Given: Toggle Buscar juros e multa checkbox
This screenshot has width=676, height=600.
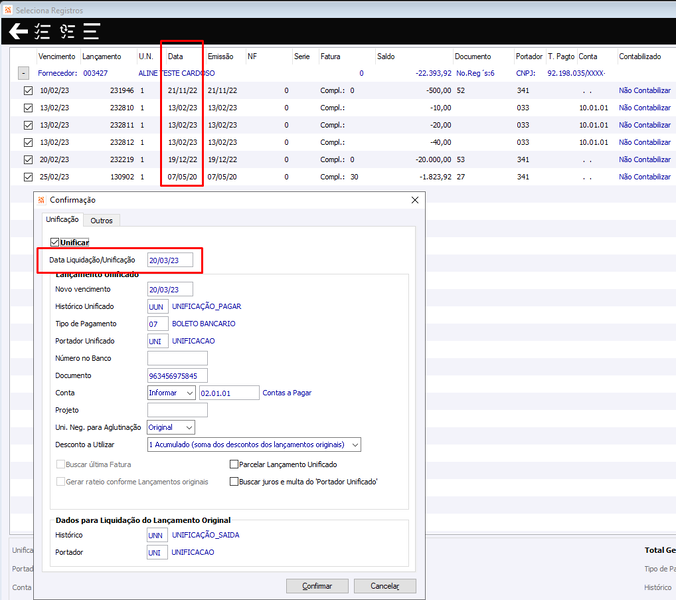Looking at the screenshot, I should pyautogui.click(x=234, y=481).
